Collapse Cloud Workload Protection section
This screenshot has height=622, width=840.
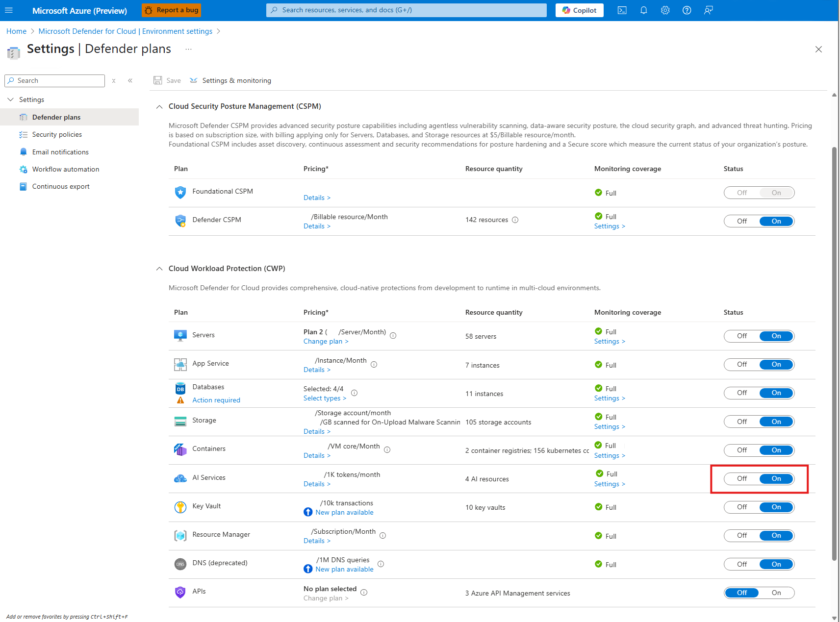[x=159, y=269]
